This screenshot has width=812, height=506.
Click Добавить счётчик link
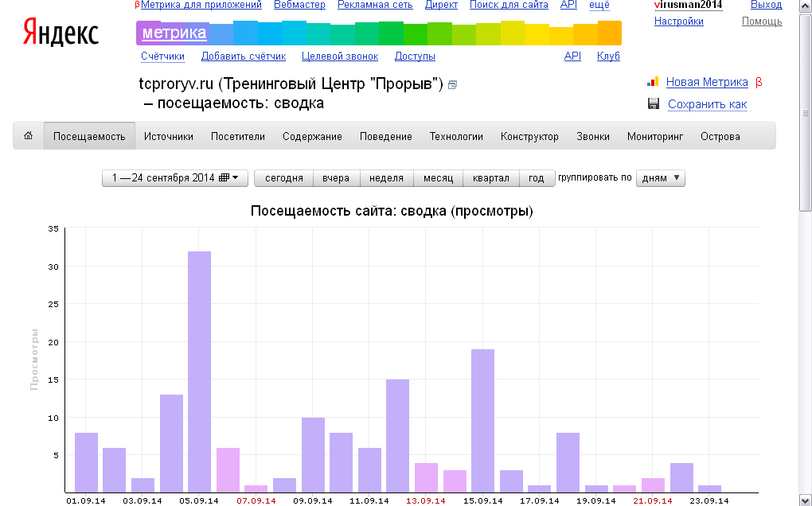click(244, 56)
